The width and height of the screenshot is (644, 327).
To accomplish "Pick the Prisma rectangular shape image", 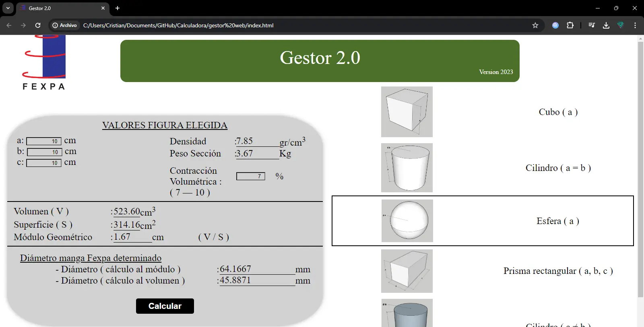I will point(407,271).
